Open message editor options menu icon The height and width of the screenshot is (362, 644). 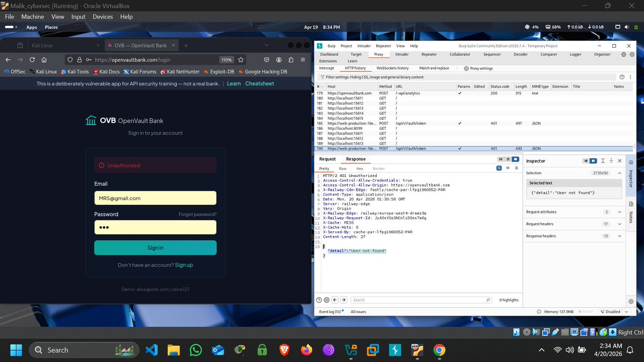point(516,168)
